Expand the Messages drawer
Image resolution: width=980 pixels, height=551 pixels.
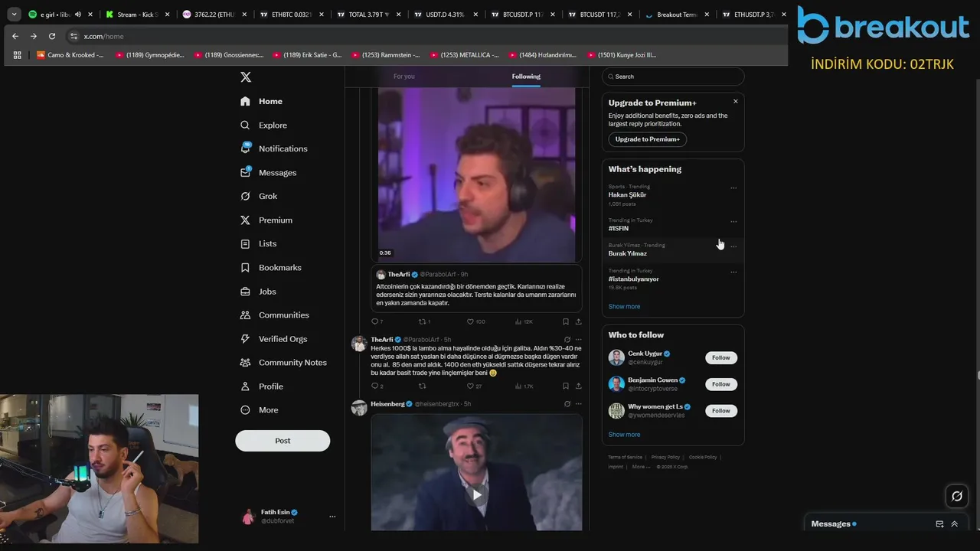[x=954, y=524]
